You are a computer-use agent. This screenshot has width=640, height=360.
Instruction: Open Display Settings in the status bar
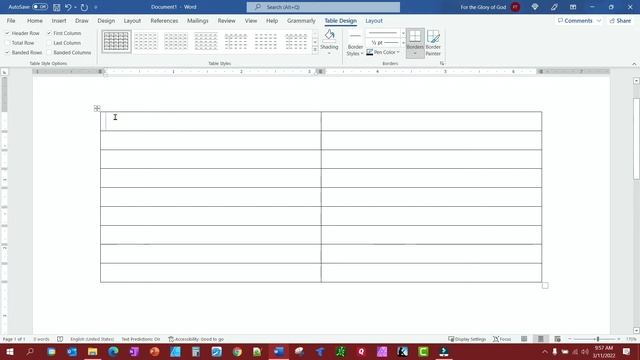(467, 339)
